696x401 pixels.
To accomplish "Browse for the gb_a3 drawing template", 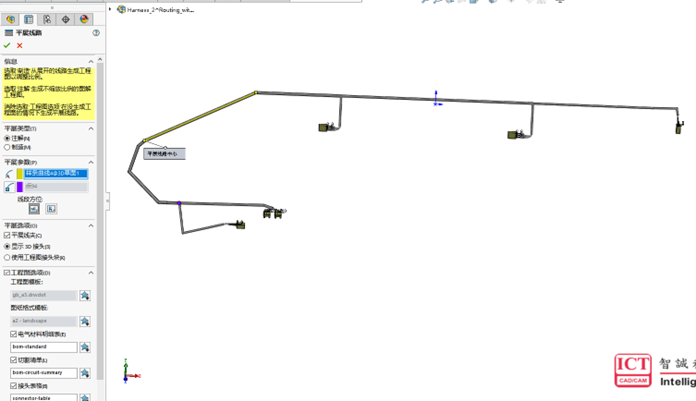I will tap(85, 295).
